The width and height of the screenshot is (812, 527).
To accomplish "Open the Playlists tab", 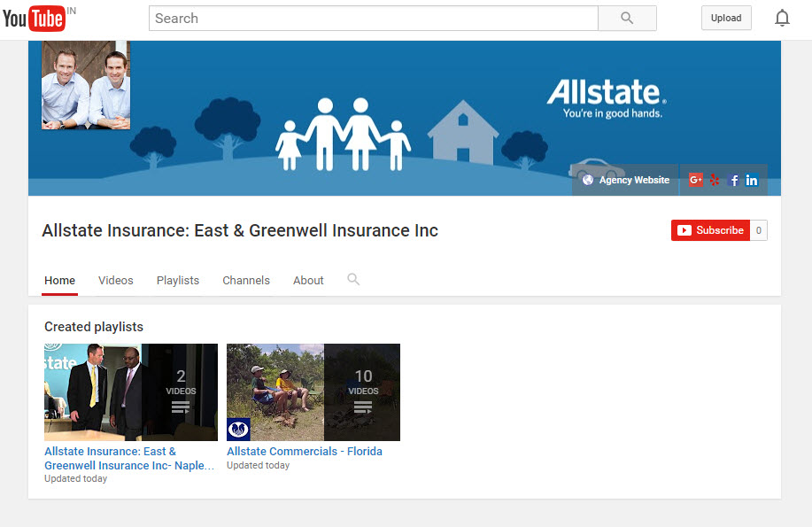I will click(178, 281).
